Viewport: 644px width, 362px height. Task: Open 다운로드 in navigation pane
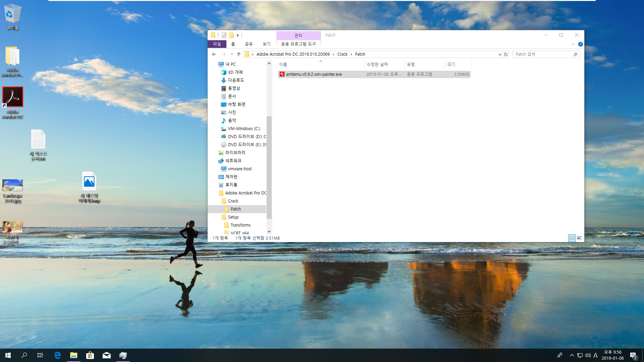tap(232, 80)
